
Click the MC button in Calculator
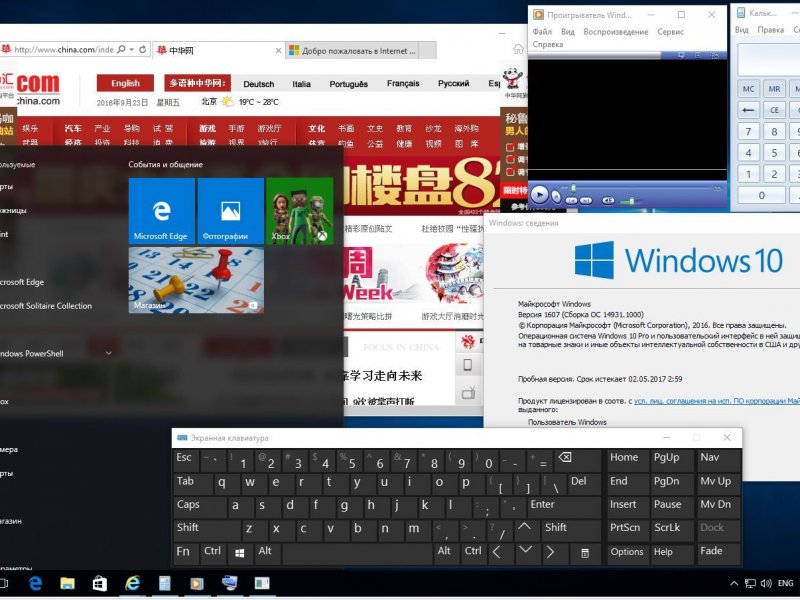[x=748, y=89]
